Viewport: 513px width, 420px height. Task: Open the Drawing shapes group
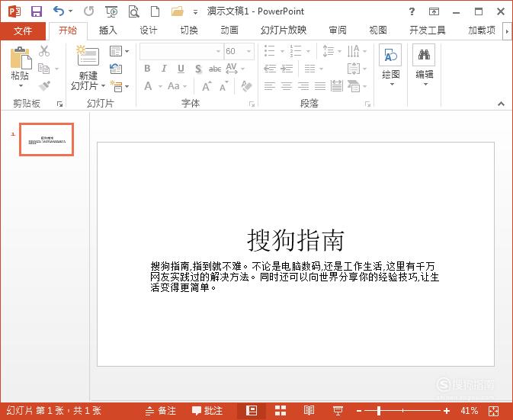[x=390, y=66]
